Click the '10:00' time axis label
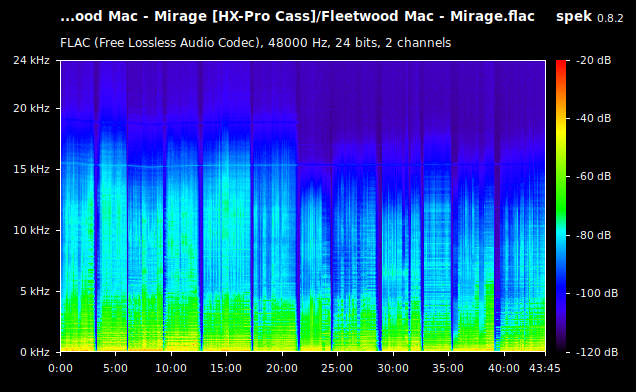636x392 pixels. [x=171, y=368]
